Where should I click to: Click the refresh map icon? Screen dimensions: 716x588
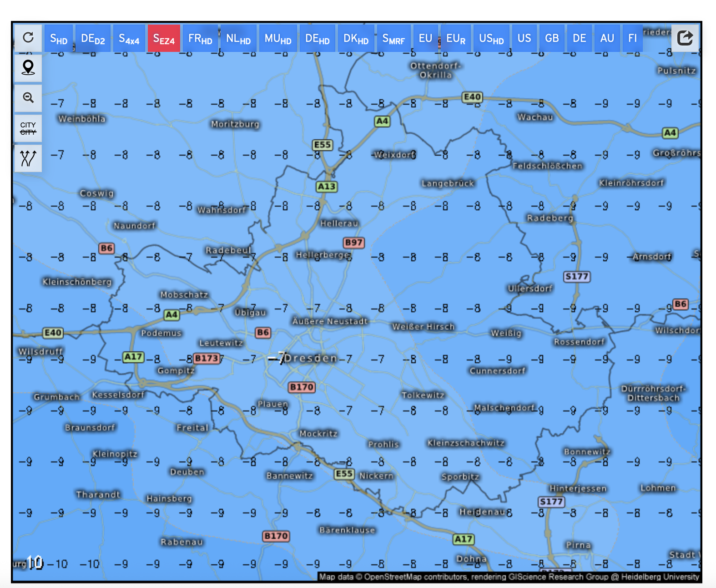(x=28, y=37)
